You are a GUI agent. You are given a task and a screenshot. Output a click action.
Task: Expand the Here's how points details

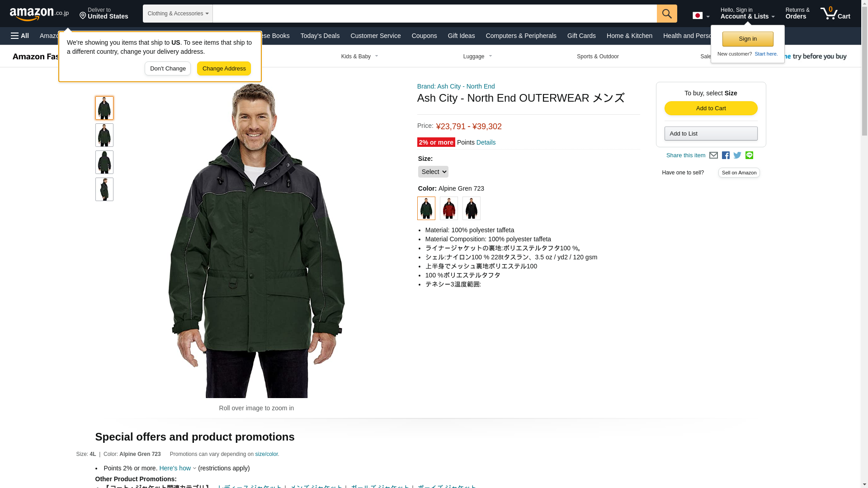point(178,469)
